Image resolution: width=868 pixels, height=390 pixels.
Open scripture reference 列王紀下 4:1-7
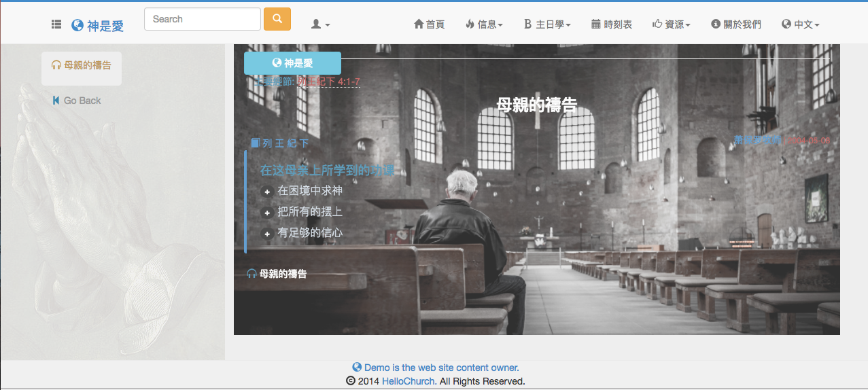pos(329,82)
